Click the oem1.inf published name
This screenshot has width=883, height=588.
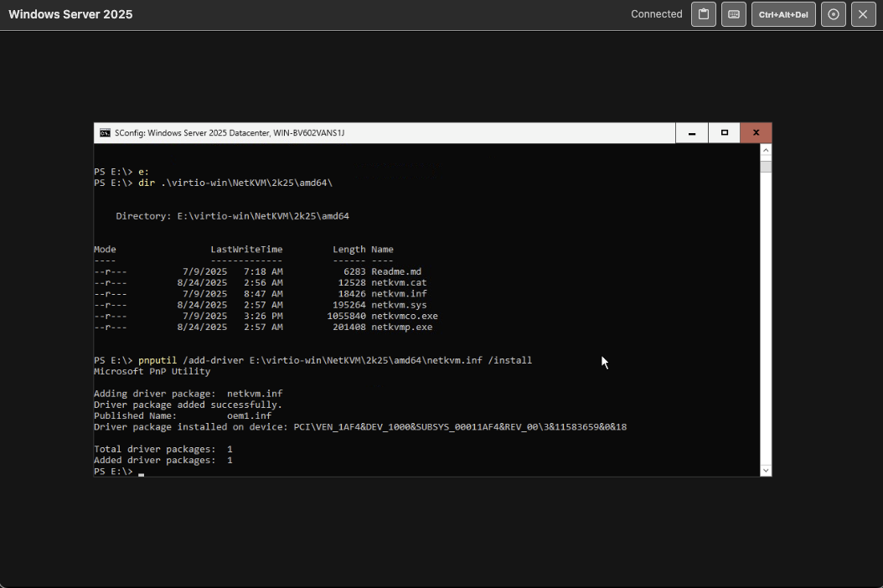[250, 415]
